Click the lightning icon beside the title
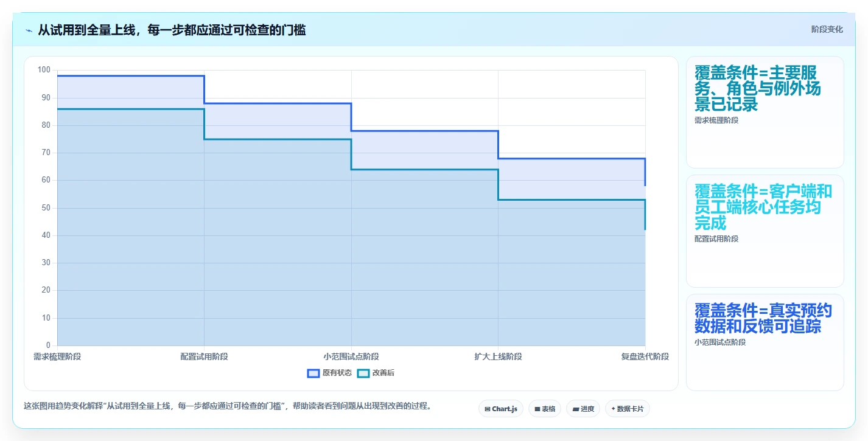The width and height of the screenshot is (868, 441). click(x=29, y=30)
